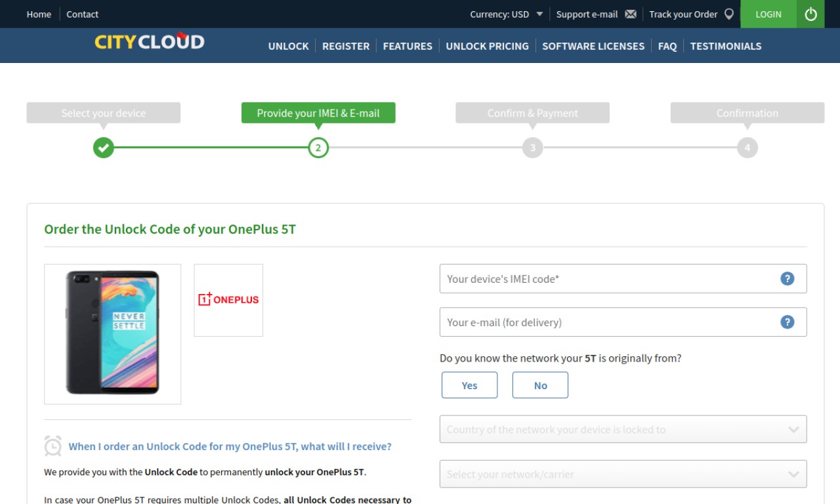Click the green LOGIN button

[768, 14]
